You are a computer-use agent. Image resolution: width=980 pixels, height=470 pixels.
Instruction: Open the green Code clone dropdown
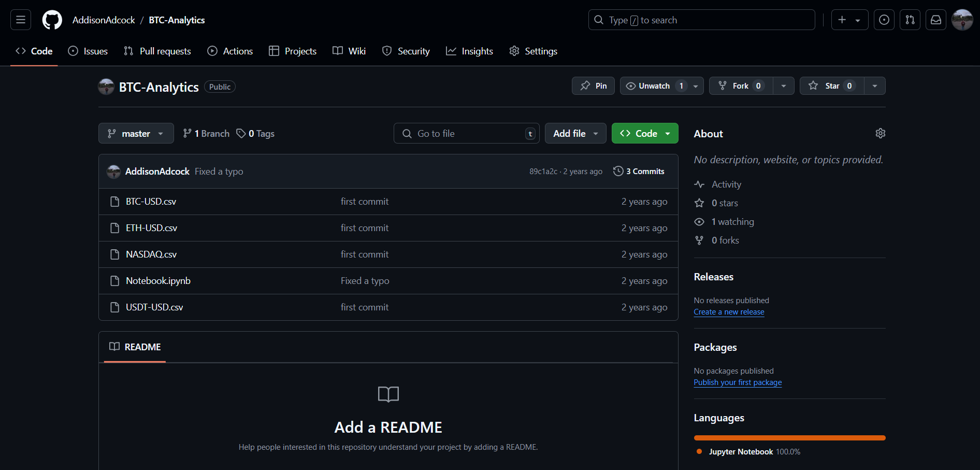[645, 133]
